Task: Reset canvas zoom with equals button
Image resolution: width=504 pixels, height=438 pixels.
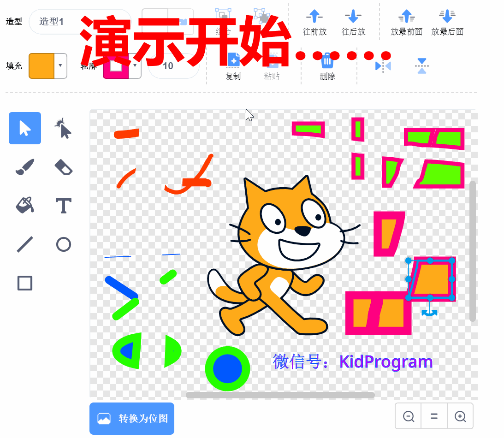Action: (x=434, y=416)
